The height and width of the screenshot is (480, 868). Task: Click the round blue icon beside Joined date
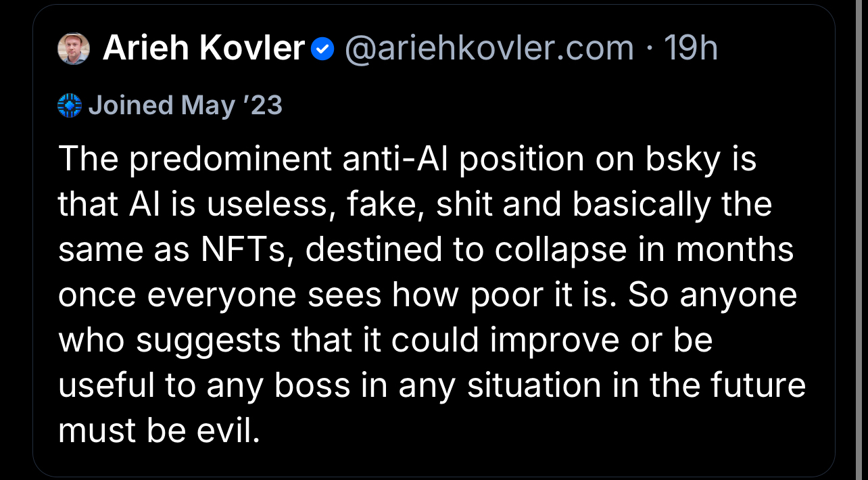pyautogui.click(x=70, y=105)
